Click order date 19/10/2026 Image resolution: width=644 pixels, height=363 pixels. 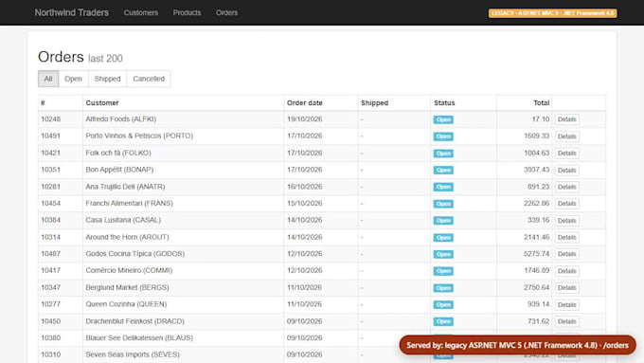[304, 118]
